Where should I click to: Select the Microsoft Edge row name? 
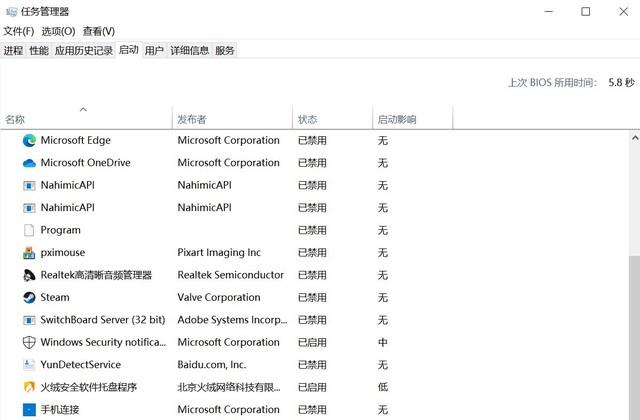(x=76, y=140)
